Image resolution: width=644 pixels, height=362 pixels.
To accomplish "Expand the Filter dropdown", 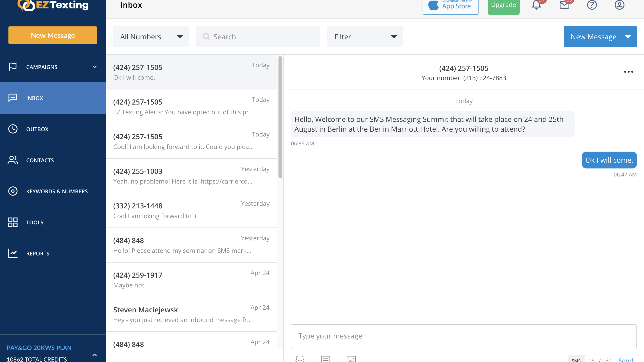I will pos(365,36).
